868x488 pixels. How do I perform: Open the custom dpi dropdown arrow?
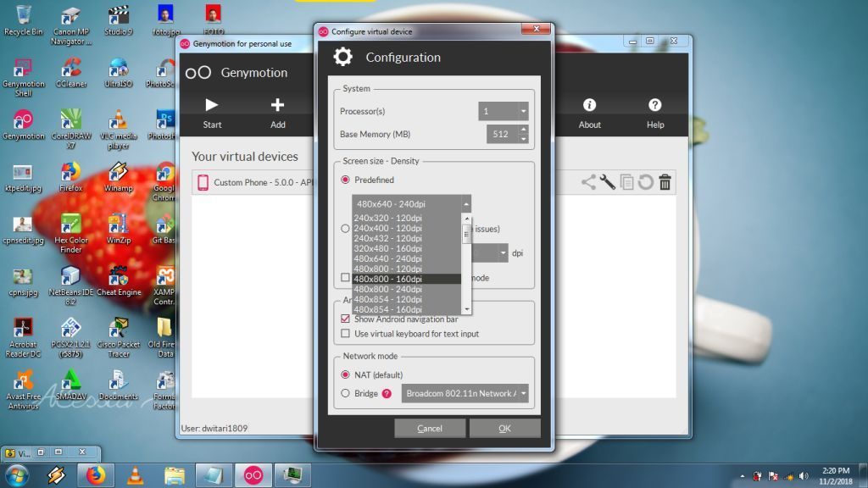point(503,252)
